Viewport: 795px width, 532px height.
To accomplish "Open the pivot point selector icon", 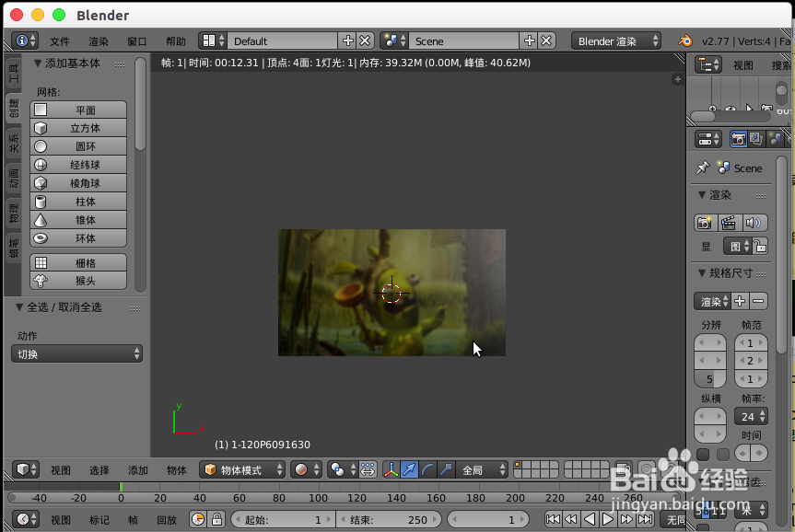I will [341, 469].
